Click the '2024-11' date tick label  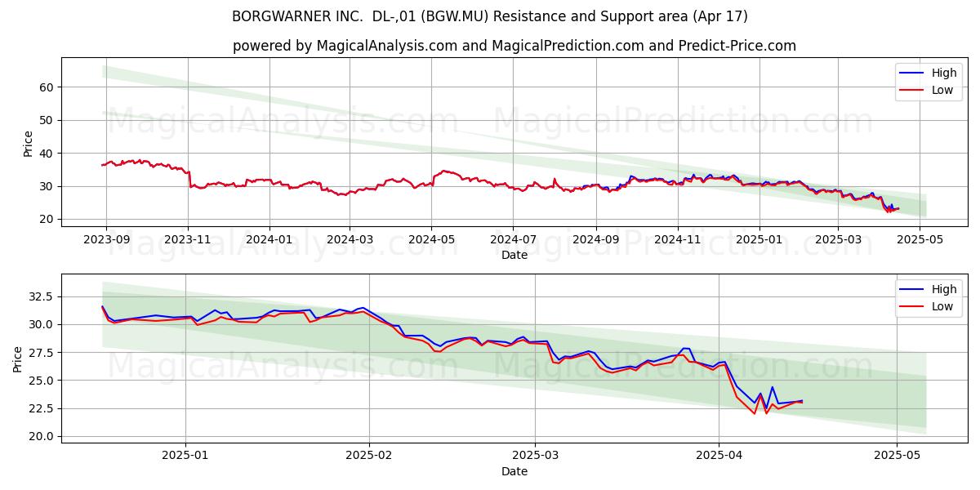pos(677,239)
